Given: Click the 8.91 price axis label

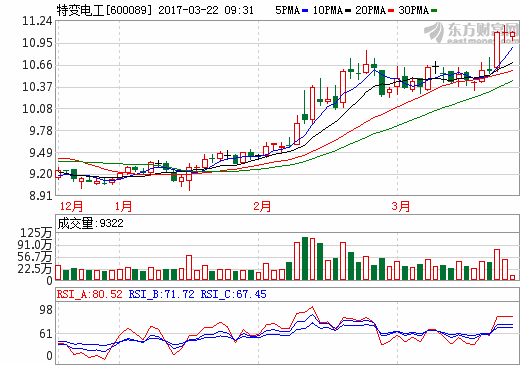Looking at the screenshot, I should pos(41,196).
